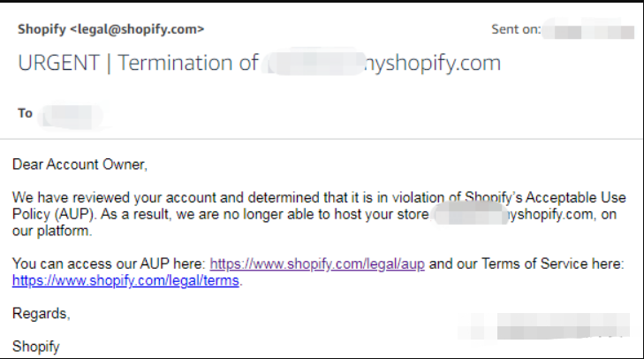Open the shopify.com/legal/terms link

pos(125,280)
